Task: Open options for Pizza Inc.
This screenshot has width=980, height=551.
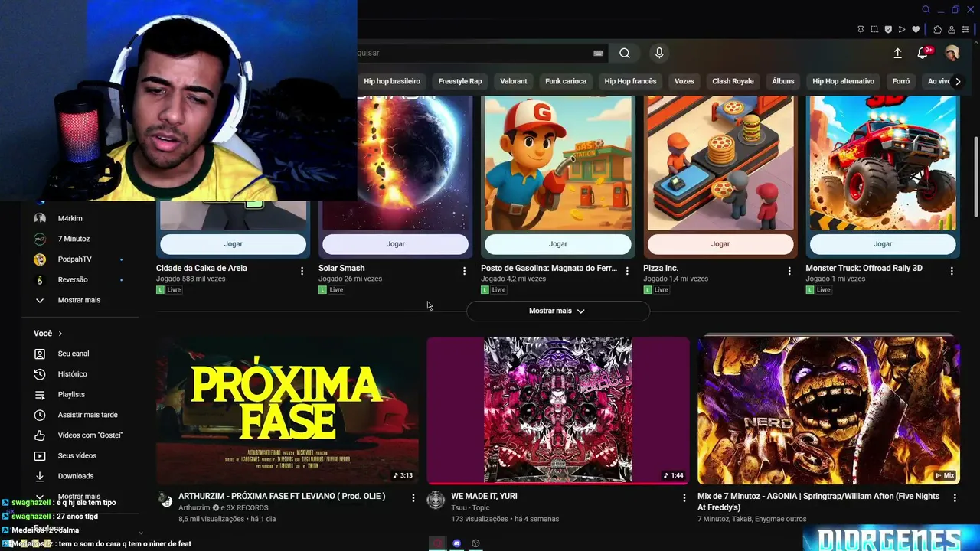Action: 789,271
